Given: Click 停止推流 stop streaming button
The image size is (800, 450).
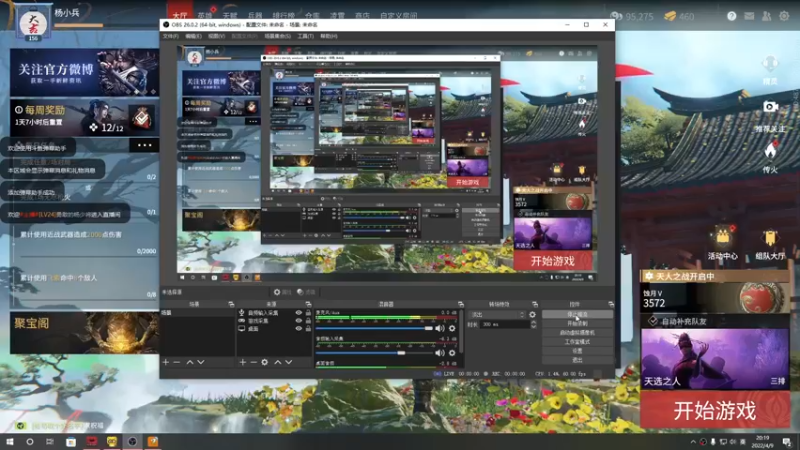Looking at the screenshot, I should click(x=577, y=314).
